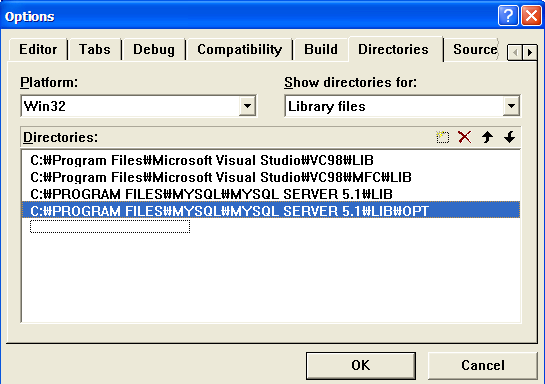545x384 pixels.
Task: Switch to the Build tab
Action: click(321, 49)
